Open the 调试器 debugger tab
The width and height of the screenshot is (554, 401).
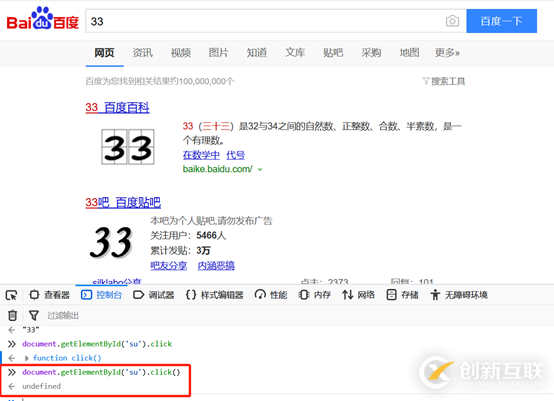tap(154, 295)
